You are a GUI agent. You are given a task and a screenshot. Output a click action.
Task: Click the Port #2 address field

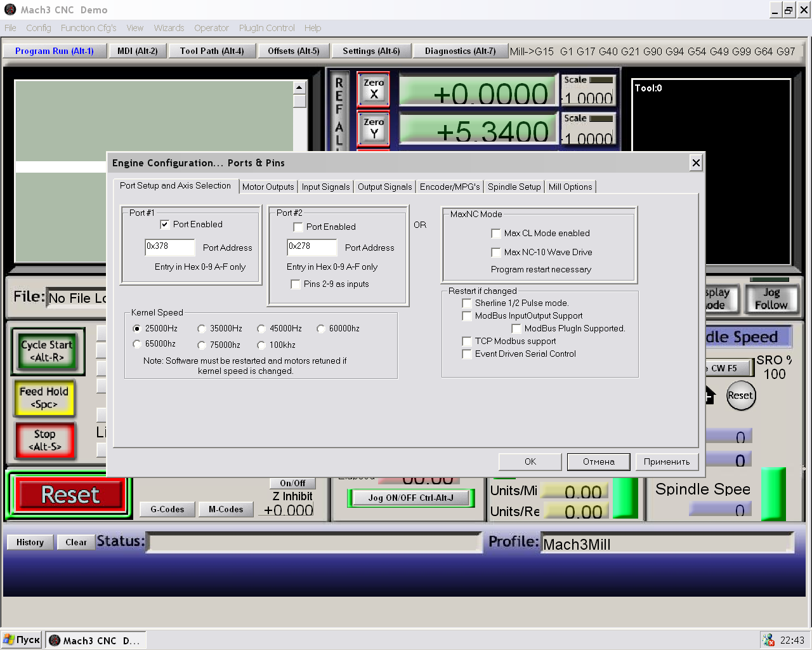[311, 247]
